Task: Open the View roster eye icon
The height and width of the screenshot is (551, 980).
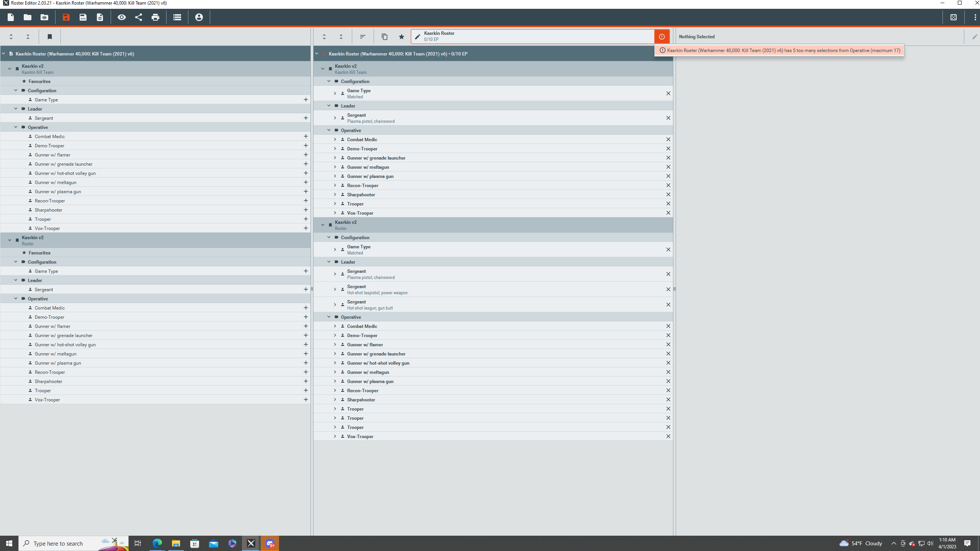Action: 122,17
